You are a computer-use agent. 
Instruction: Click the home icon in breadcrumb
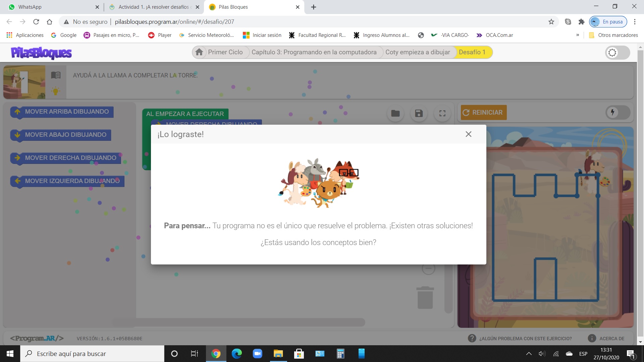point(199,52)
